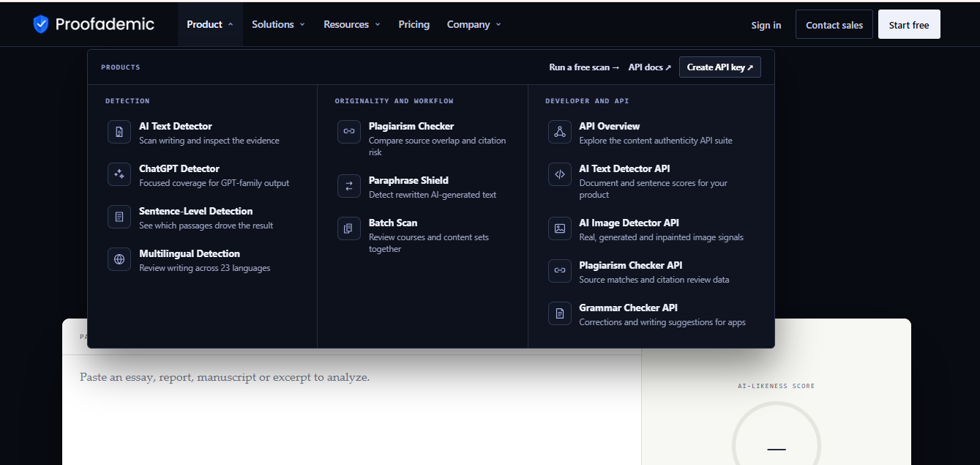Click "See which passages drove the result" text
Image resolution: width=980 pixels, height=465 pixels.
tap(206, 226)
